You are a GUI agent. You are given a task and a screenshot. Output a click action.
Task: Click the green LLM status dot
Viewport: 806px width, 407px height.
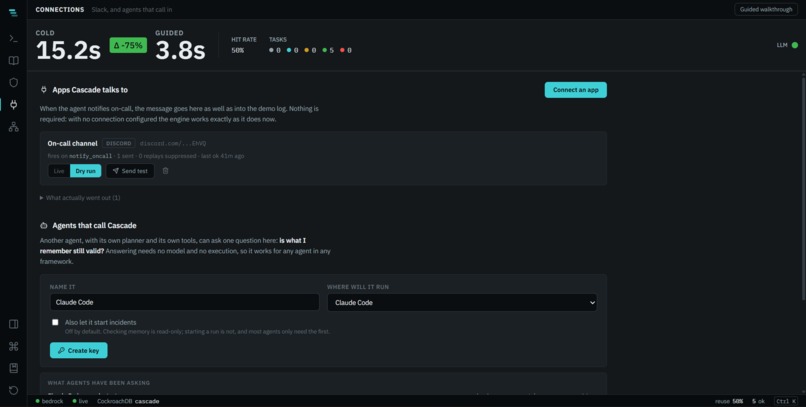795,45
